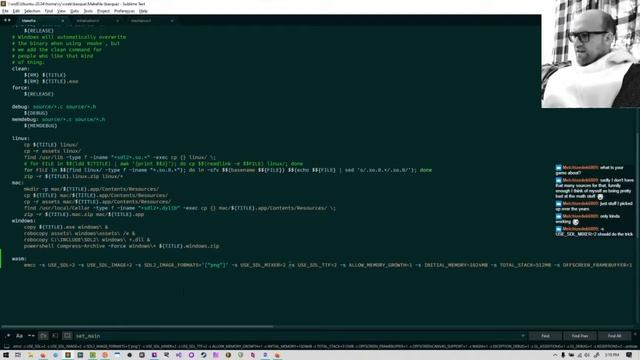Open the Preferences menu
The image size is (640, 360).
[124, 11]
